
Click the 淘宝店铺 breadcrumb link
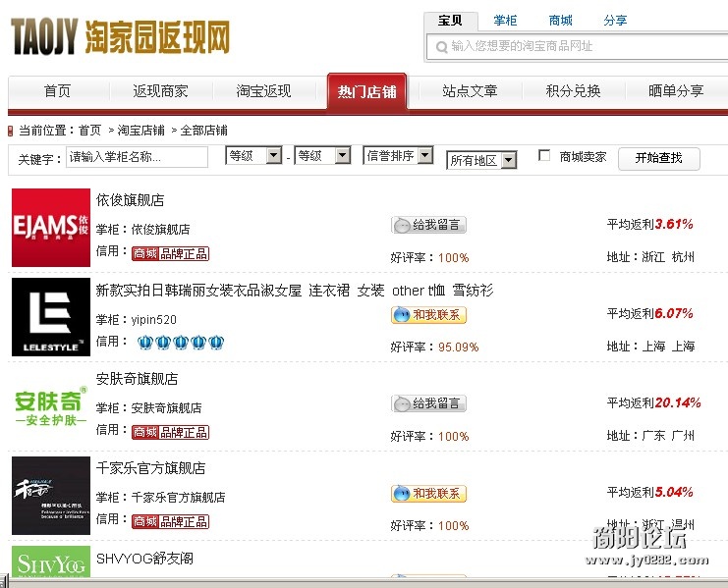pos(141,131)
